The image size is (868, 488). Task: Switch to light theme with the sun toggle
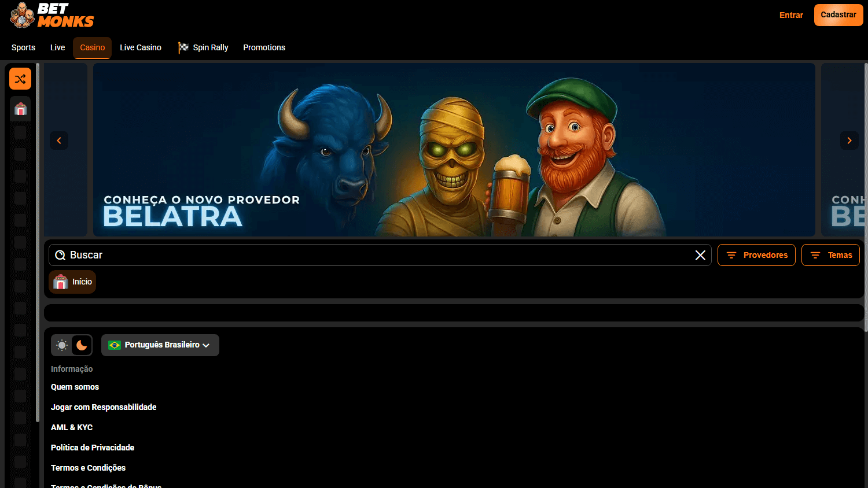point(62,345)
